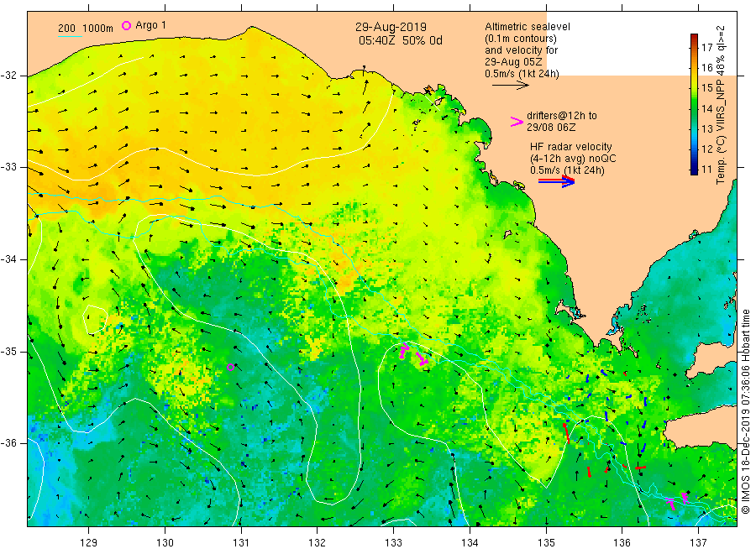Click the color bar value 14
Viewport: 756px width, 554px height.
[x=706, y=109]
